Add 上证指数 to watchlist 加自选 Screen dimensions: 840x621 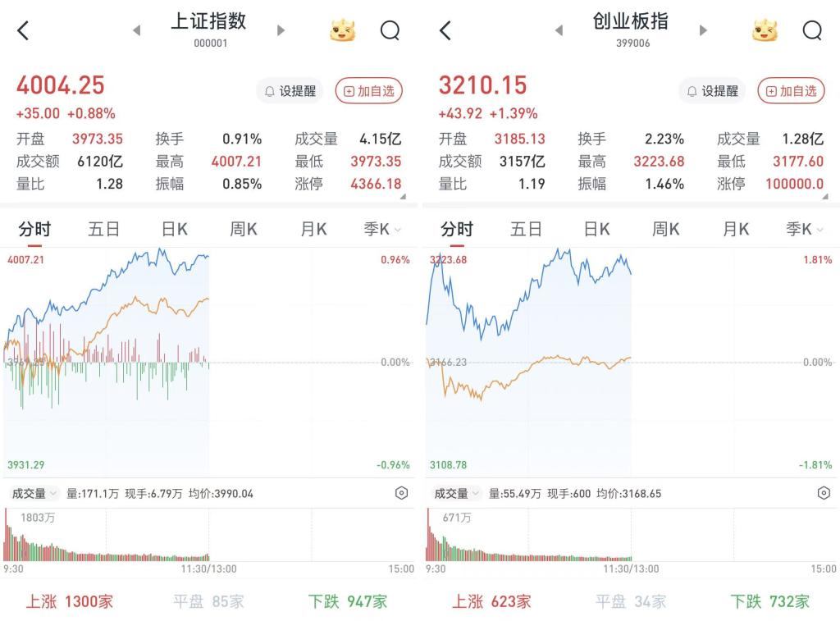[x=368, y=91]
